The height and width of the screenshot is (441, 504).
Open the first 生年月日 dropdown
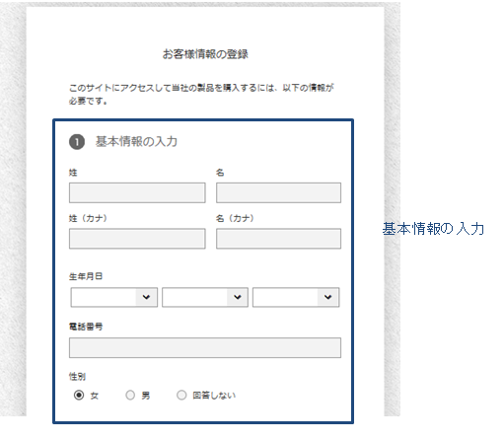pyautogui.click(x=114, y=297)
